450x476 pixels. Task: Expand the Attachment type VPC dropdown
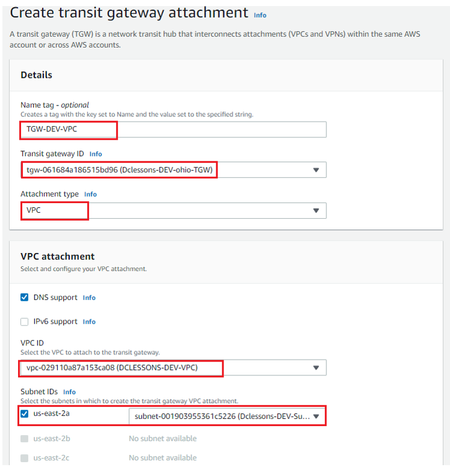(173, 210)
